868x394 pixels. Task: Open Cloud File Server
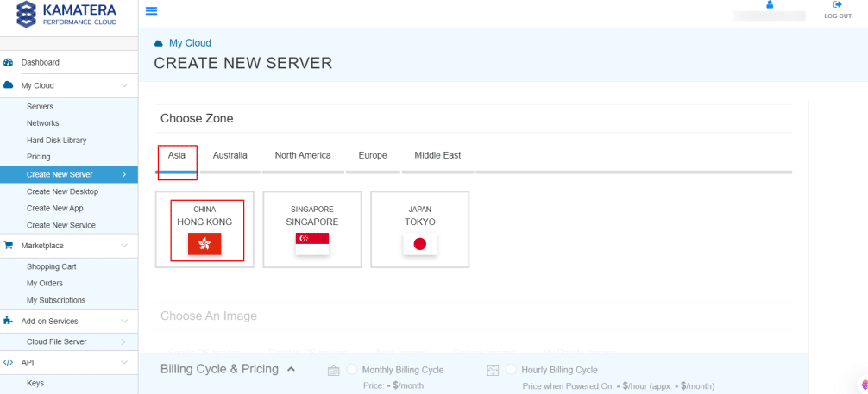pos(56,341)
